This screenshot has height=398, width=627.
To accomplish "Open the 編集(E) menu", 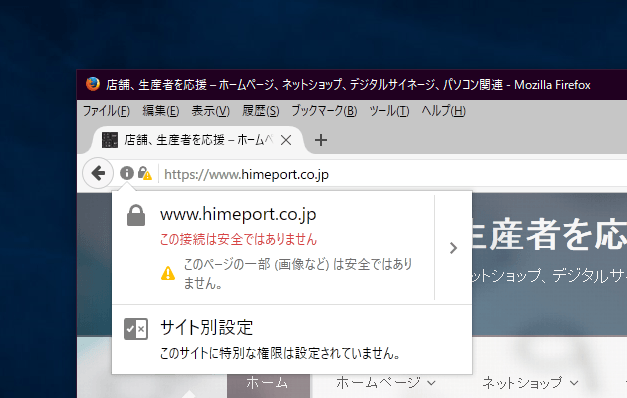I will click(161, 111).
